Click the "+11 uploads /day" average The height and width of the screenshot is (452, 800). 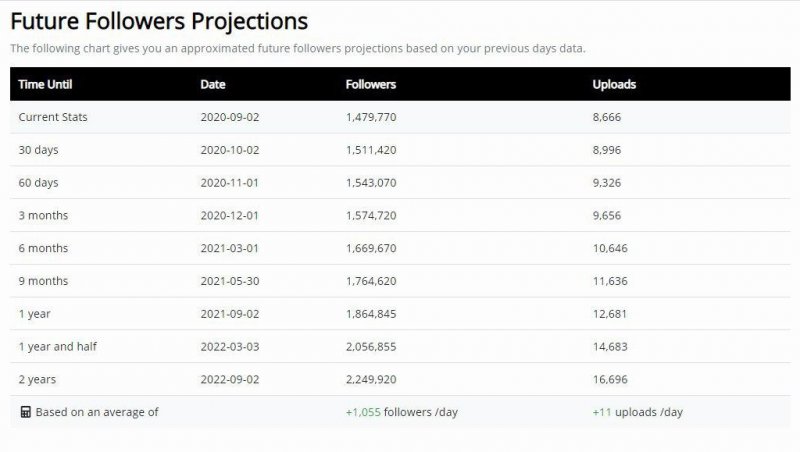click(639, 412)
